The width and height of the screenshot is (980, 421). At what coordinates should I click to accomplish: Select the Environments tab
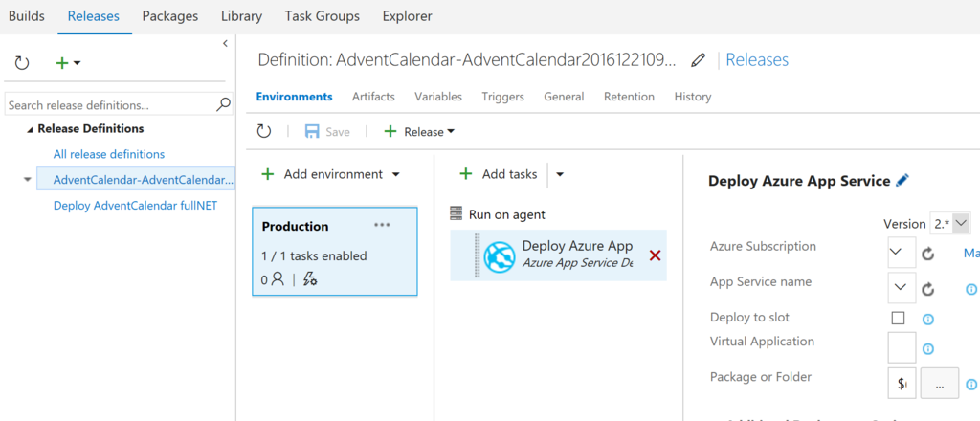coord(294,97)
